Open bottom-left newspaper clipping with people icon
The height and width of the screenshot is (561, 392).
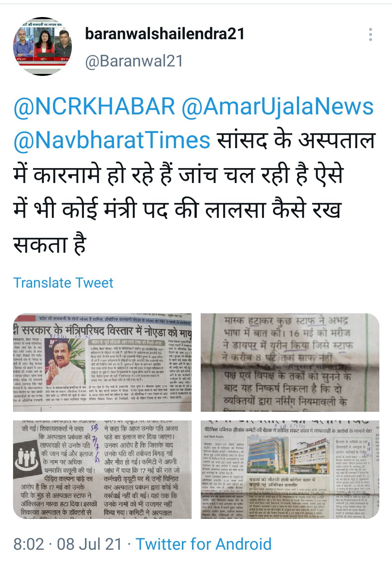[102, 469]
